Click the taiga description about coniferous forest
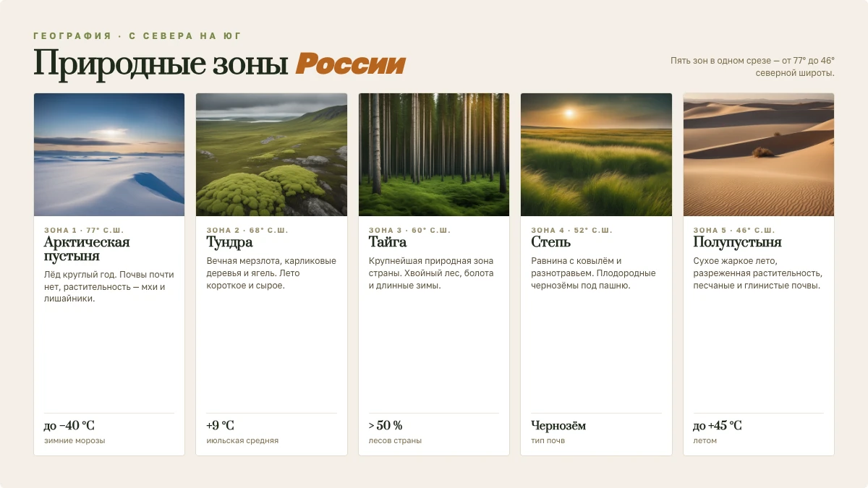Viewport: 868px width, 488px height. [431, 273]
